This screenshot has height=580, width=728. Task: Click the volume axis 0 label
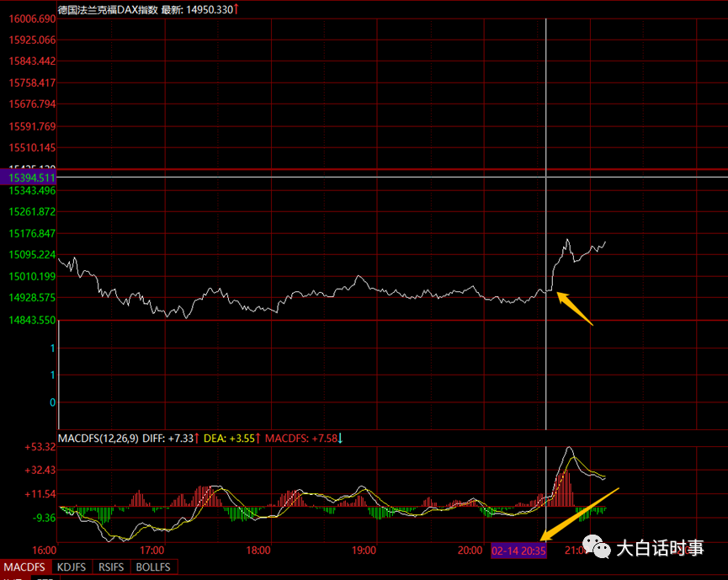click(x=52, y=402)
